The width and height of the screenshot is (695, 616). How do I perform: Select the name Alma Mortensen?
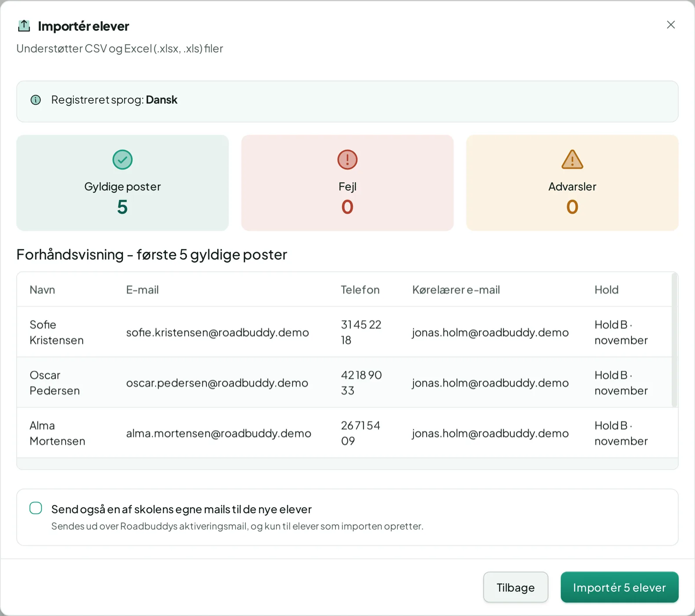(x=57, y=433)
